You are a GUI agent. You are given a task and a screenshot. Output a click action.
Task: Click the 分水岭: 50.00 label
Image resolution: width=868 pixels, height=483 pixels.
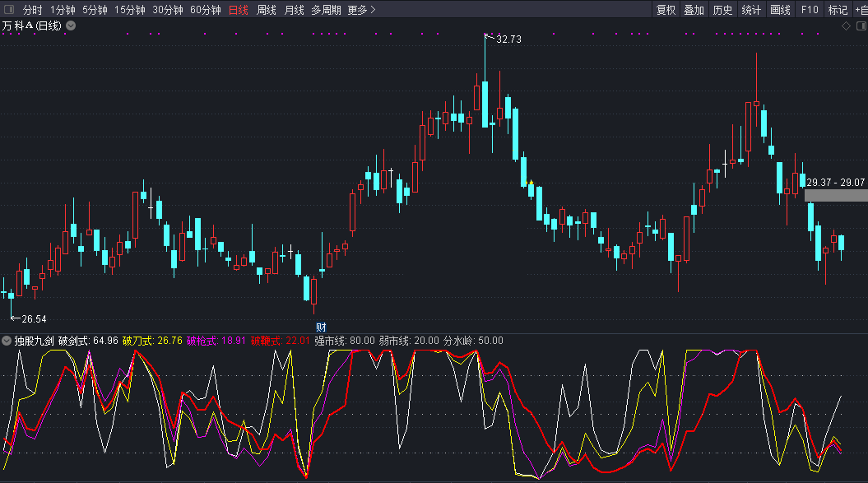[x=473, y=341]
